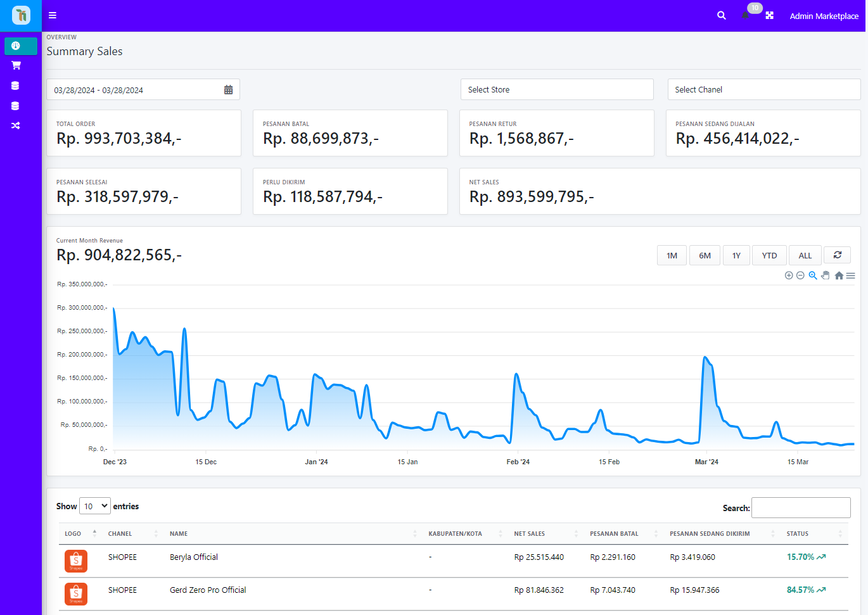Show 6M revenue range
This screenshot has height=615, width=868.
pyautogui.click(x=705, y=255)
